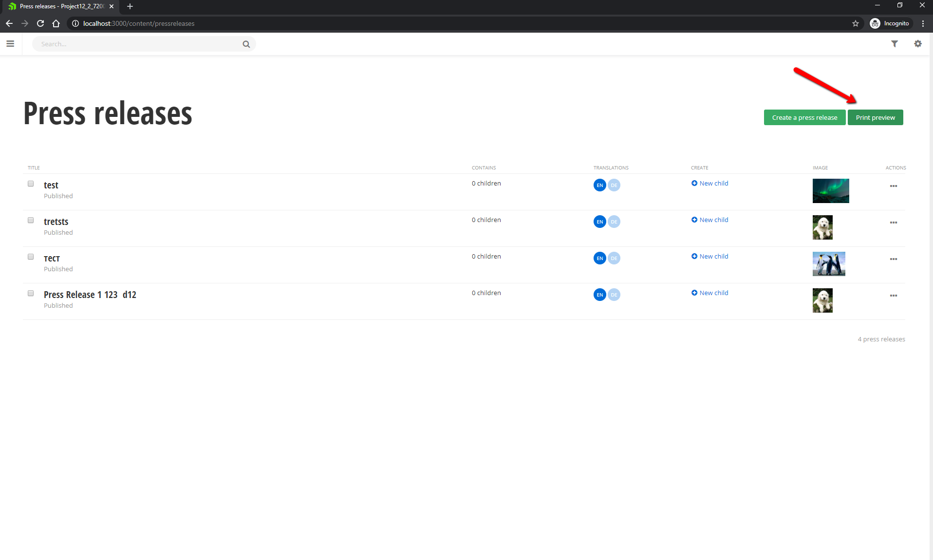Viewport: 933px width, 560px height.
Task: Add New child to test
Action: coord(710,183)
